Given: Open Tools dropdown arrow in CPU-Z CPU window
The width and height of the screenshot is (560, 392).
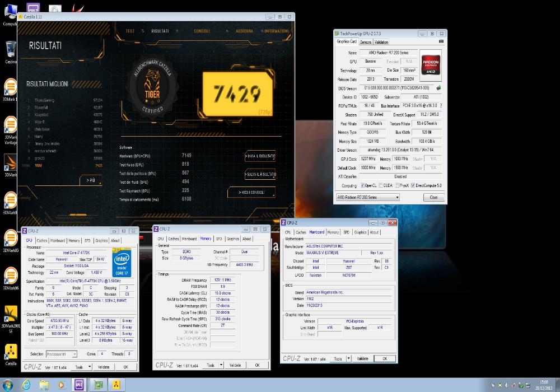Looking at the screenshot, I should pyautogui.click(x=90, y=367).
